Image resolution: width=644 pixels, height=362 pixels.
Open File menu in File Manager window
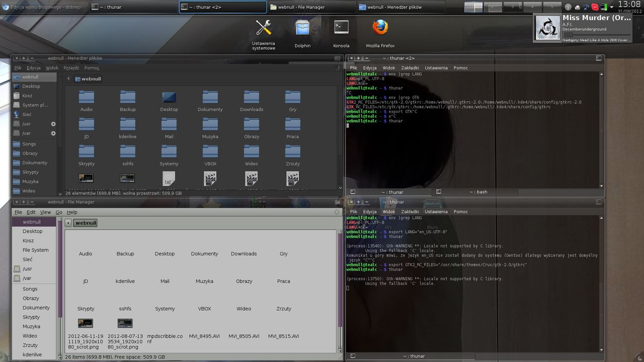[x=18, y=212]
